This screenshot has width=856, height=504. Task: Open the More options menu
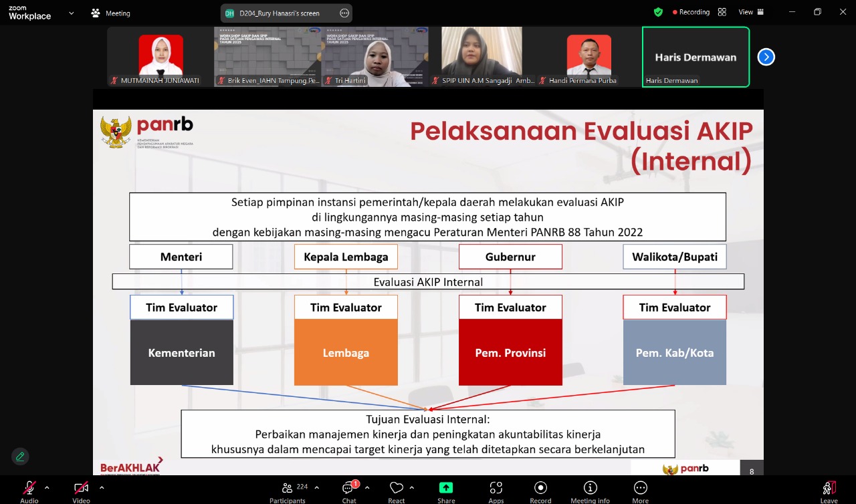click(x=640, y=491)
